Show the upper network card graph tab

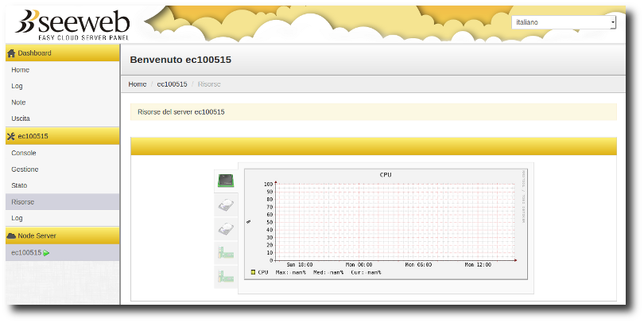226,253
